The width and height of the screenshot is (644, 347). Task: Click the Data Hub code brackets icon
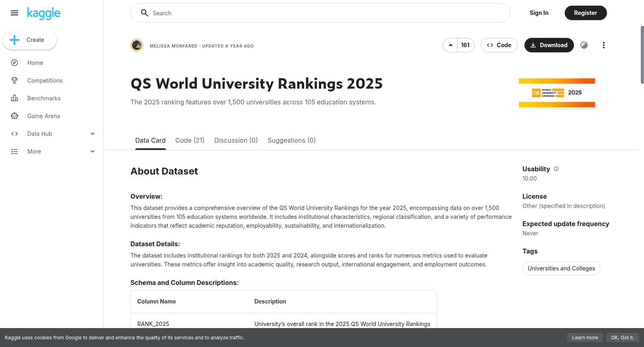14,134
